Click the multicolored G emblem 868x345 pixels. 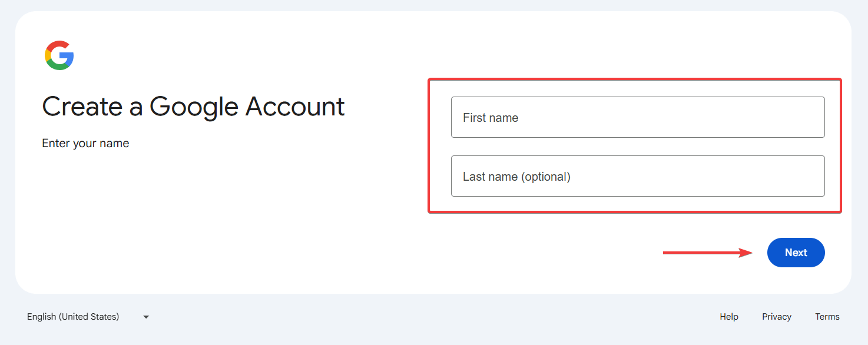point(58,55)
